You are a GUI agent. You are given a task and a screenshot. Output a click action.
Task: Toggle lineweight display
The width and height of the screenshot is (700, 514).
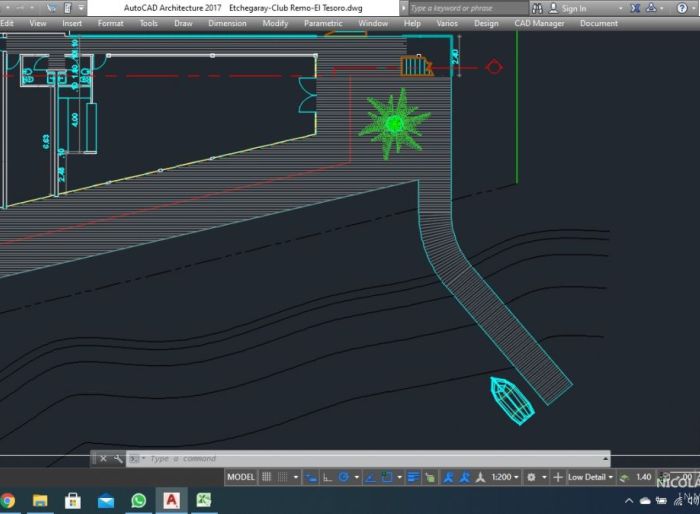413,477
